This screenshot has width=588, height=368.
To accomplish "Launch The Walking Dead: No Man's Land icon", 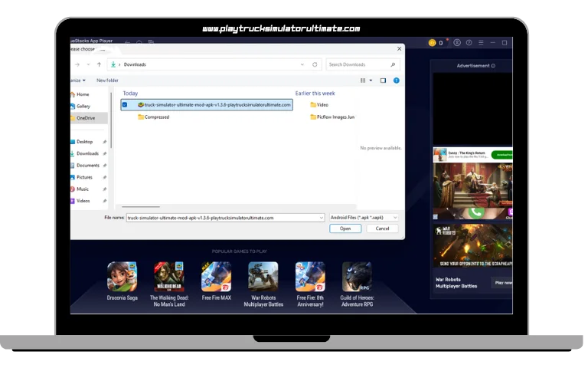I will coord(169,276).
